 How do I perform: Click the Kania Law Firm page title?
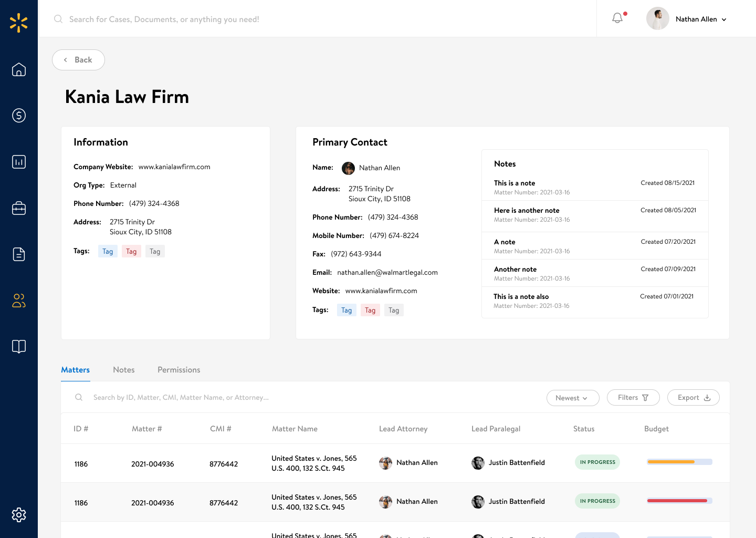pos(127,97)
